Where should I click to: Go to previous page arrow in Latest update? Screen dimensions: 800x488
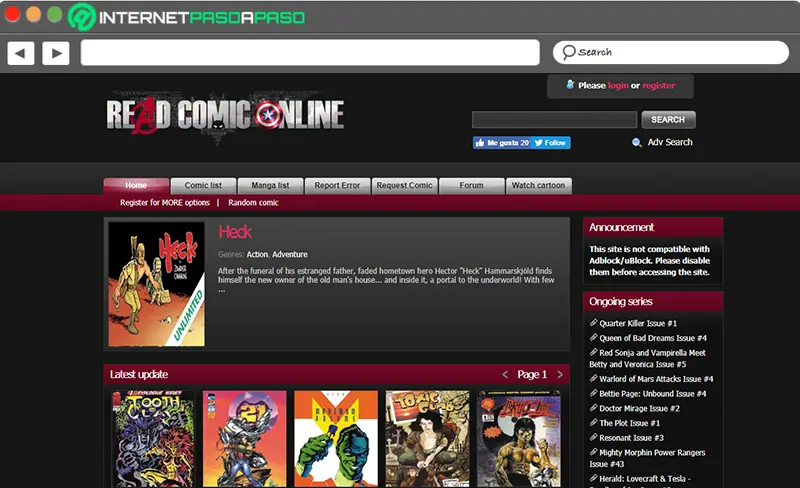pyautogui.click(x=505, y=375)
